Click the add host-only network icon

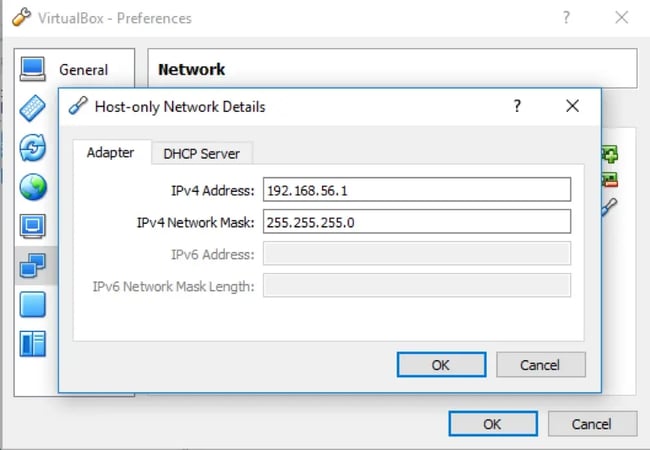tap(609, 155)
